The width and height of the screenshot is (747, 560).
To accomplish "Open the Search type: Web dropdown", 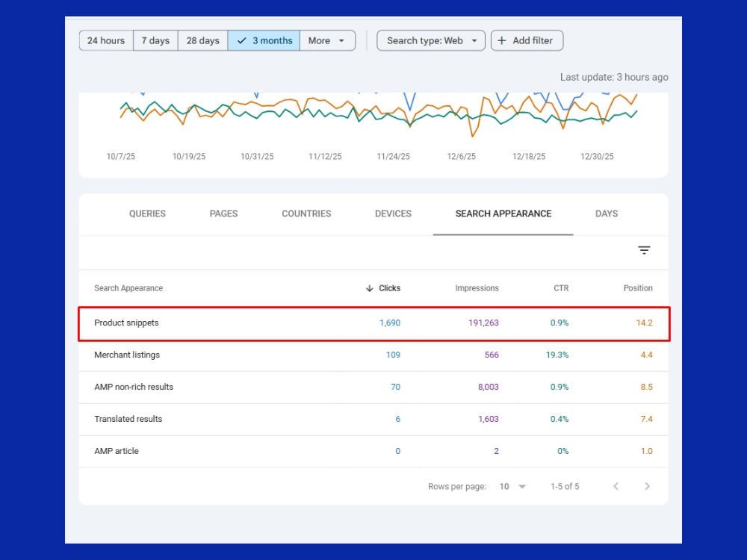I will (x=431, y=40).
